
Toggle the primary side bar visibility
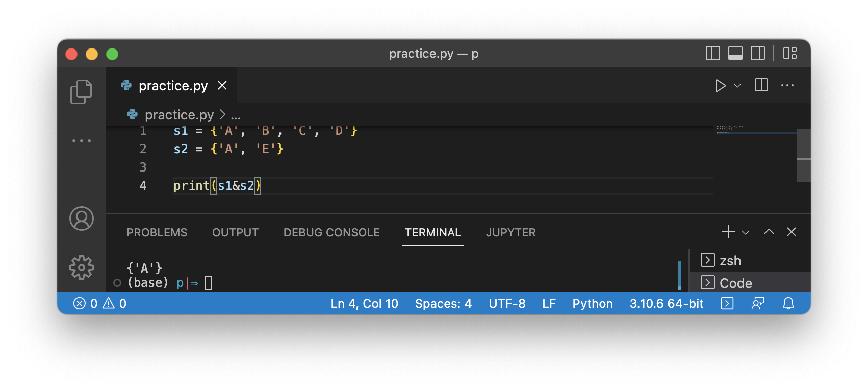tap(712, 53)
